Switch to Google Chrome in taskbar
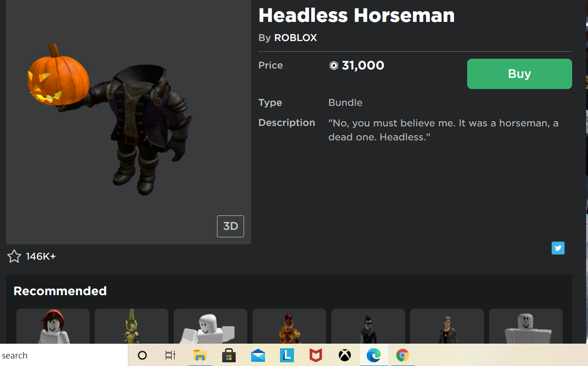The width and height of the screenshot is (588, 366). (x=402, y=356)
